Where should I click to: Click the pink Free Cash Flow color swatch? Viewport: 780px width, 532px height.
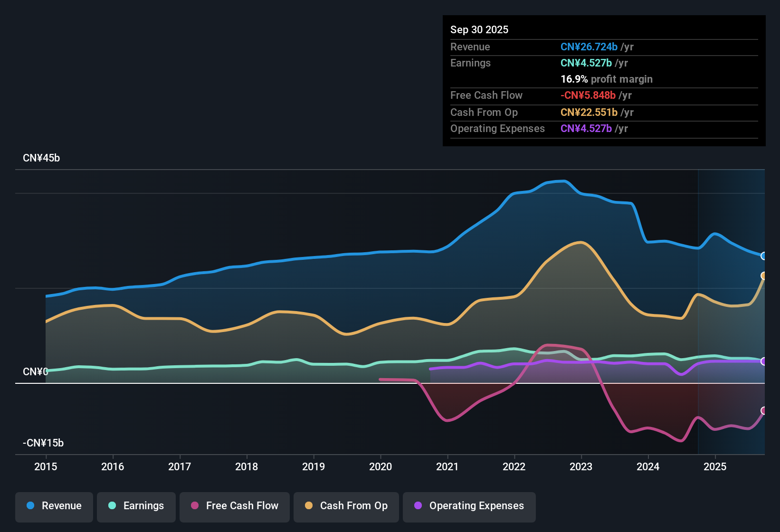pyautogui.click(x=194, y=506)
